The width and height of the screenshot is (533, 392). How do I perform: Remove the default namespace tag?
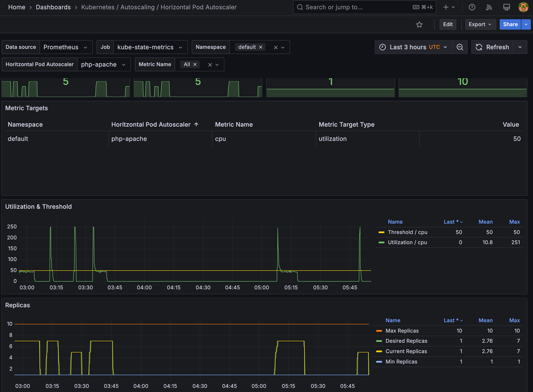[x=261, y=47]
